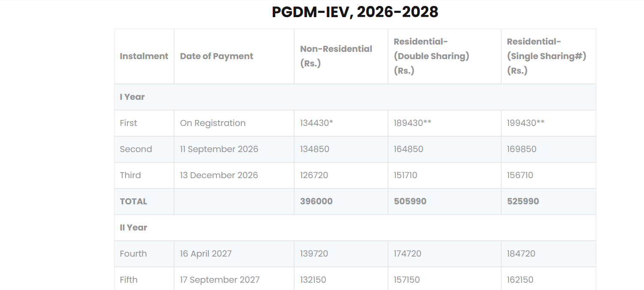Click the 169850 single sharing amount
The height and width of the screenshot is (290, 644).
[x=521, y=149]
